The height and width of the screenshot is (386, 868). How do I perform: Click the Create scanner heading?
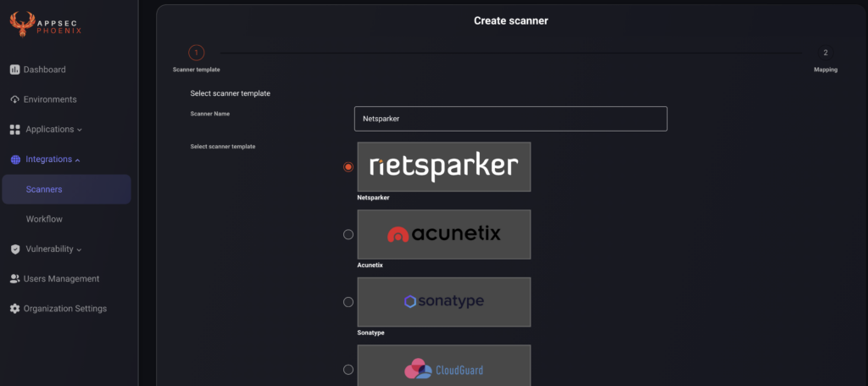pos(511,21)
